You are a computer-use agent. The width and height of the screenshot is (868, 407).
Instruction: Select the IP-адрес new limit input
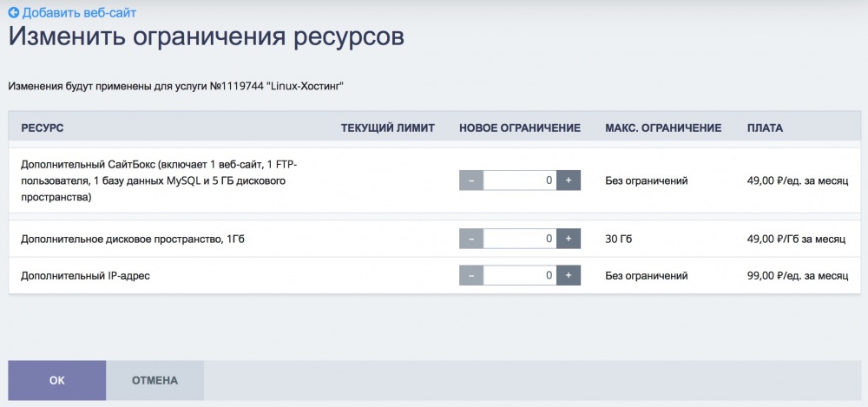pyautogui.click(x=519, y=276)
